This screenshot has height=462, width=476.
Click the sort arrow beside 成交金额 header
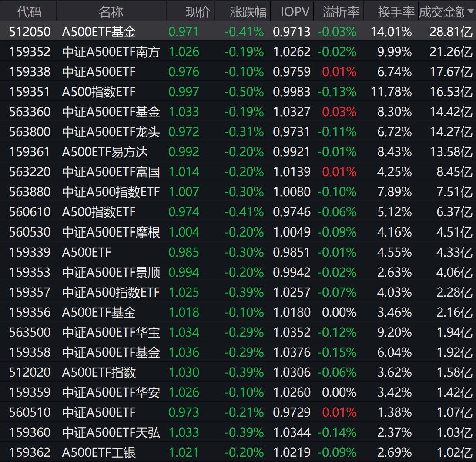[470, 12]
